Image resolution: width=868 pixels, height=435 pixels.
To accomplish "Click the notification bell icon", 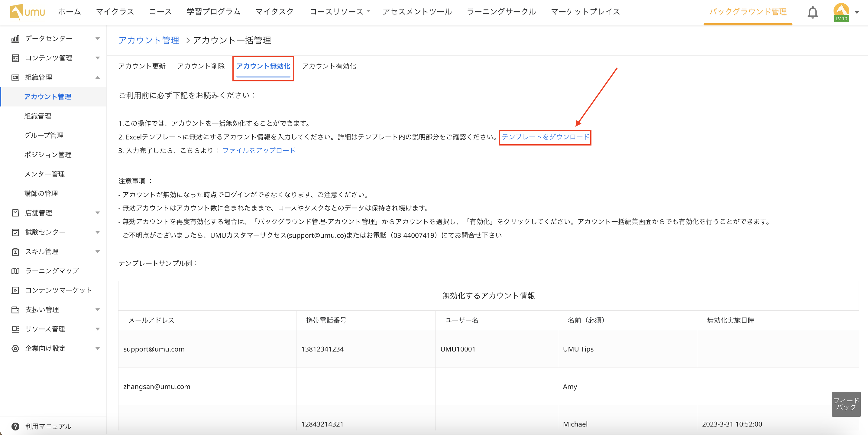I will tap(812, 12).
